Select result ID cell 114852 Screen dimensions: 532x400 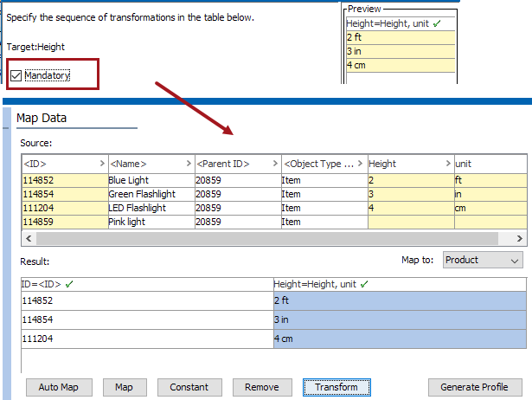click(x=147, y=300)
